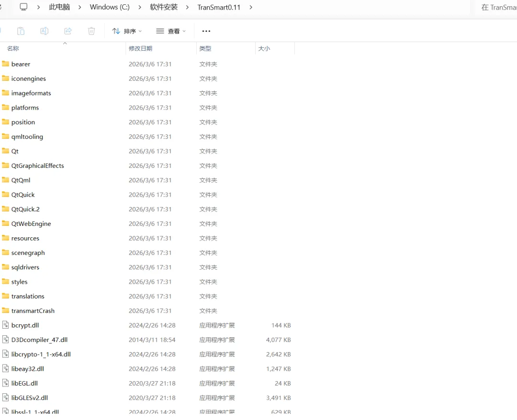Expand the chevron before 此电脑 breadcrumb
This screenshot has height=420, width=517.
(39, 7)
